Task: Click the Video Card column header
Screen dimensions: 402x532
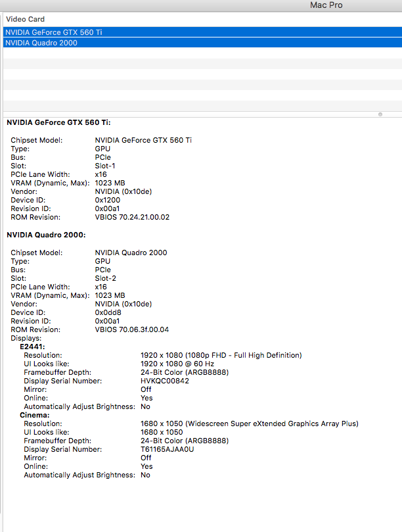Action: 25,19
